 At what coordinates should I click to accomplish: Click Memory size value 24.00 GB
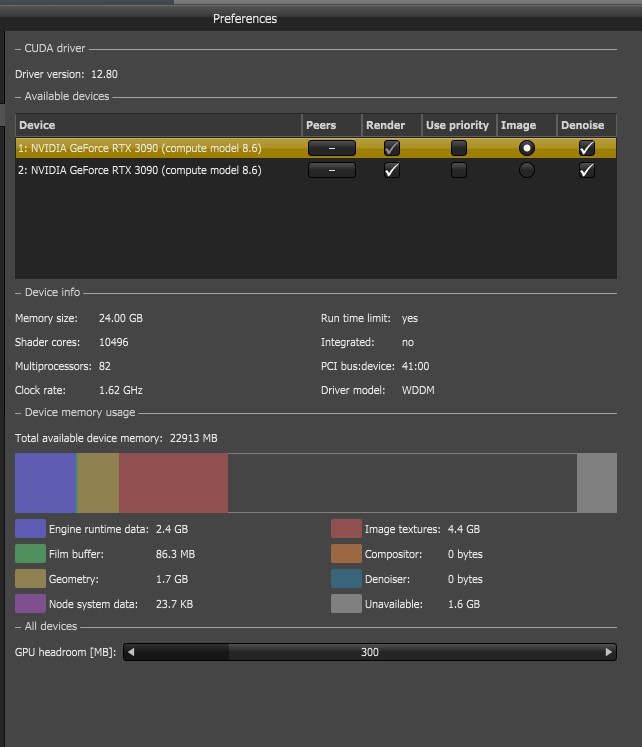tap(121, 318)
